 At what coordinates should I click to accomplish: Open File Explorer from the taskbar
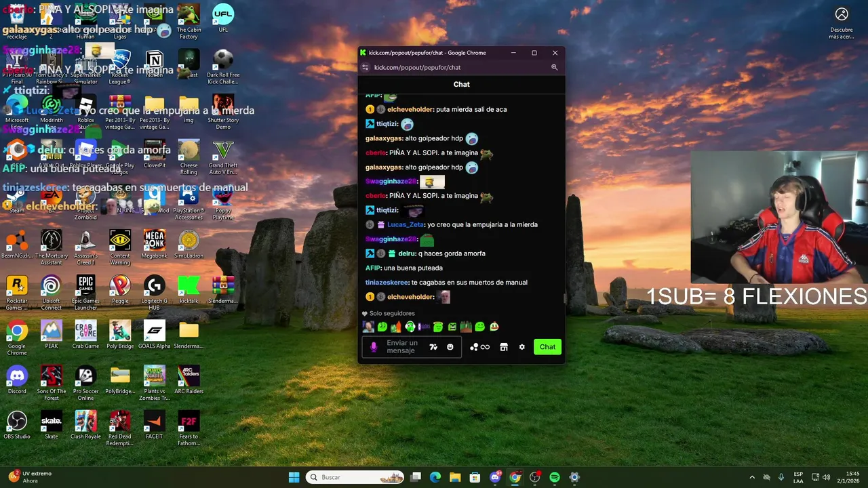[x=455, y=477]
